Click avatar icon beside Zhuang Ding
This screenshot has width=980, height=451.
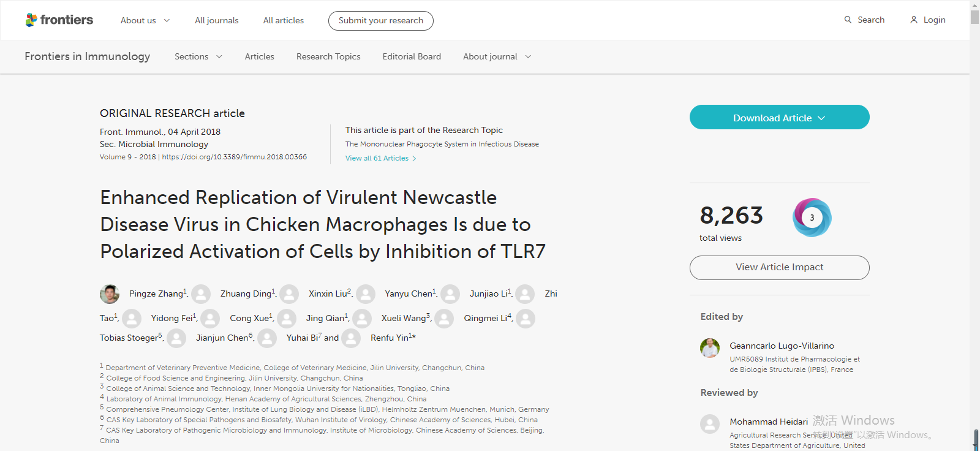(201, 294)
